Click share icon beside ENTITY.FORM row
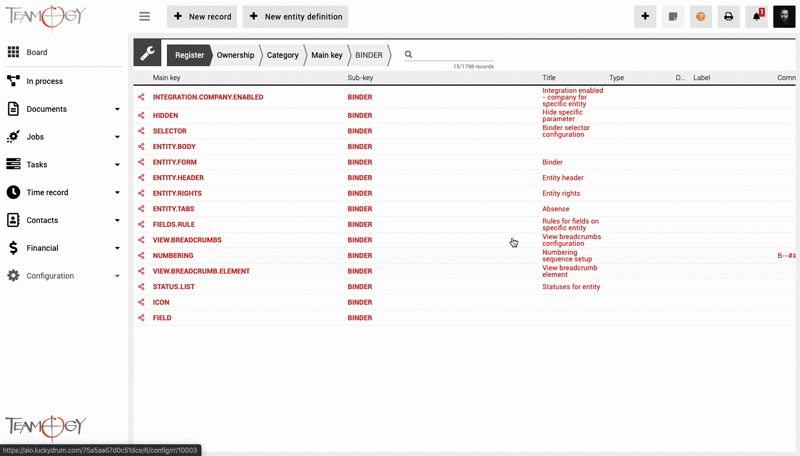 click(x=141, y=162)
